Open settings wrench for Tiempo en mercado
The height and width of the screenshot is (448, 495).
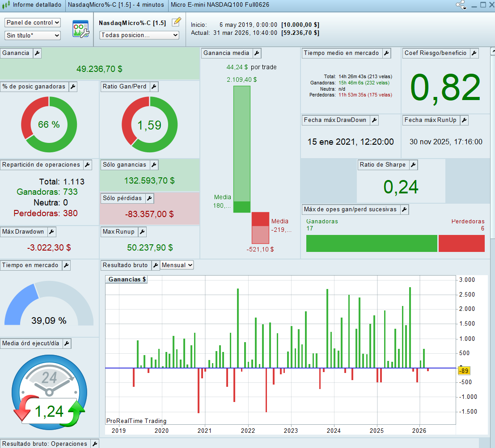coord(66,265)
